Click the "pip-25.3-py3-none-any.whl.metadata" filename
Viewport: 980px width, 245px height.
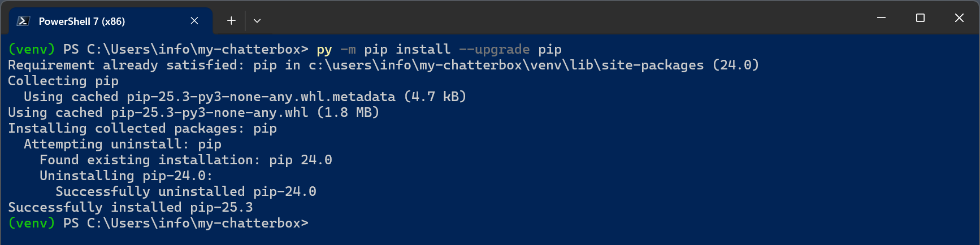point(261,97)
